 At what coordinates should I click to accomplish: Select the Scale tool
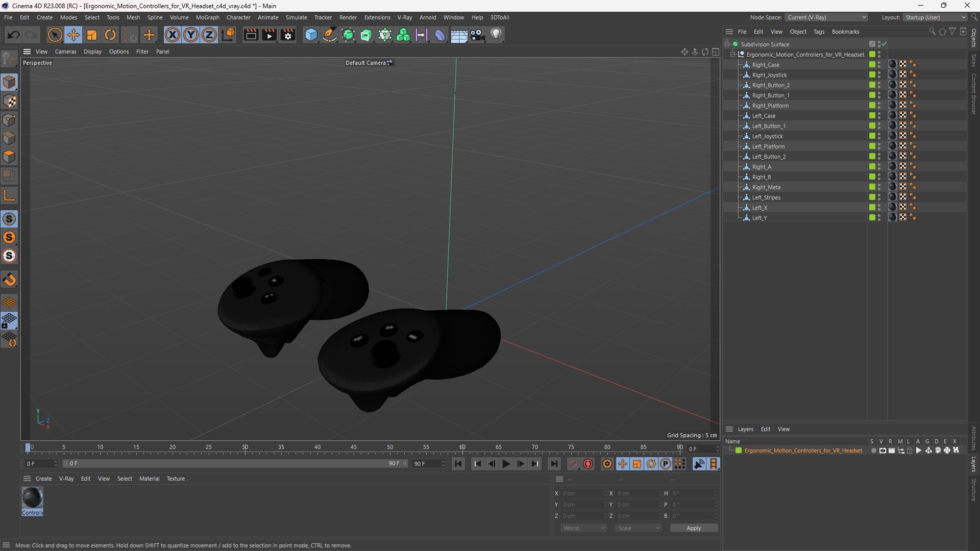92,35
